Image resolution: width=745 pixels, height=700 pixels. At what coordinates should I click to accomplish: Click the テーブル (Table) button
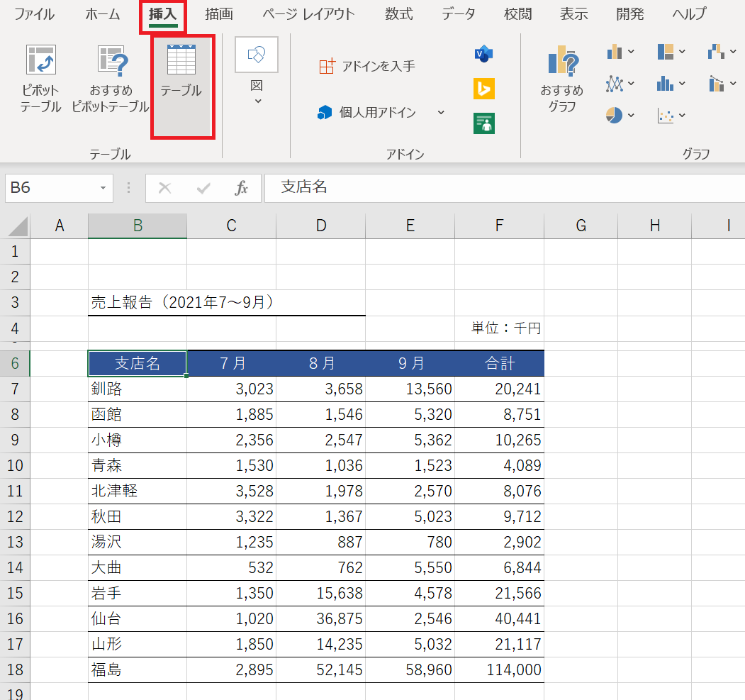[x=181, y=86]
